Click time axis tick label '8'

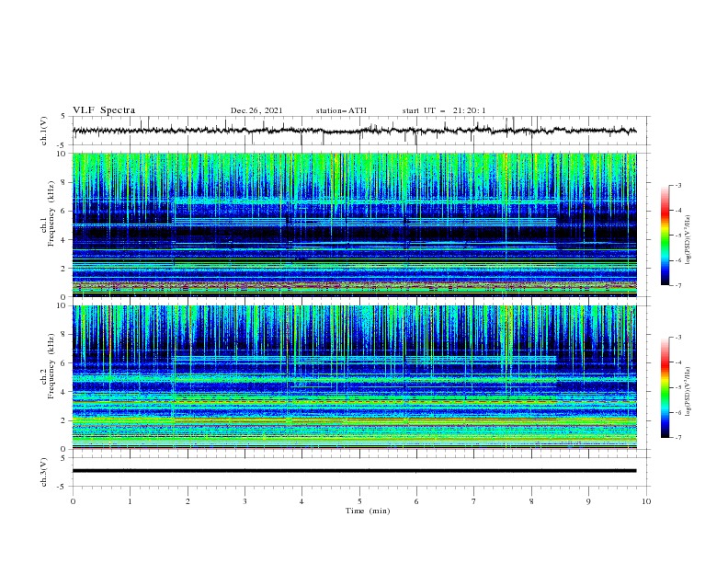pos(531,501)
